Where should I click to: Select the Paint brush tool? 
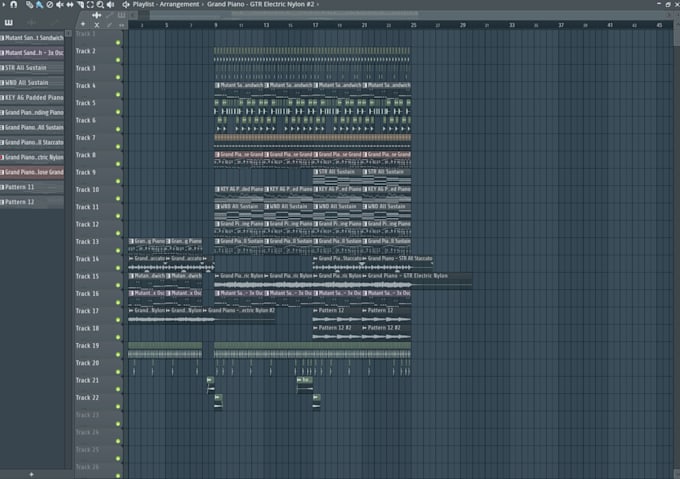point(39,5)
